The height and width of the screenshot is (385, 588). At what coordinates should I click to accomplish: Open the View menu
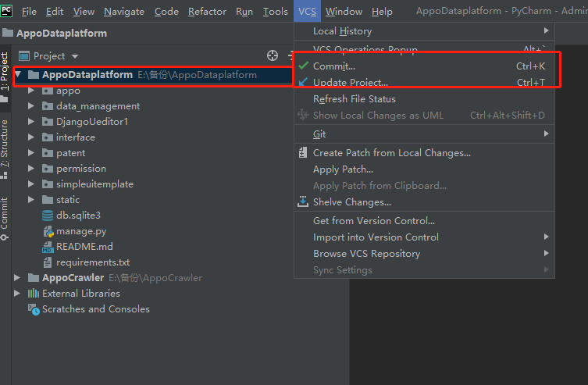pos(84,12)
